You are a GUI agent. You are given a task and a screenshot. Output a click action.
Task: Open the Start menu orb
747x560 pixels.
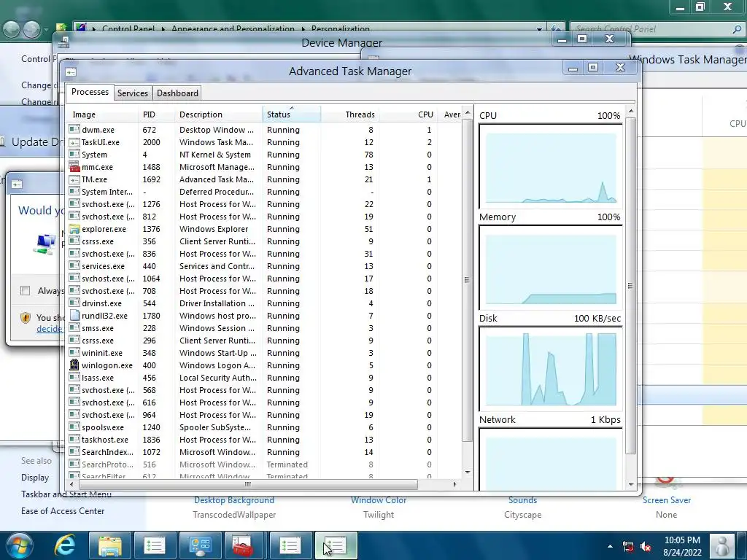[x=20, y=545]
